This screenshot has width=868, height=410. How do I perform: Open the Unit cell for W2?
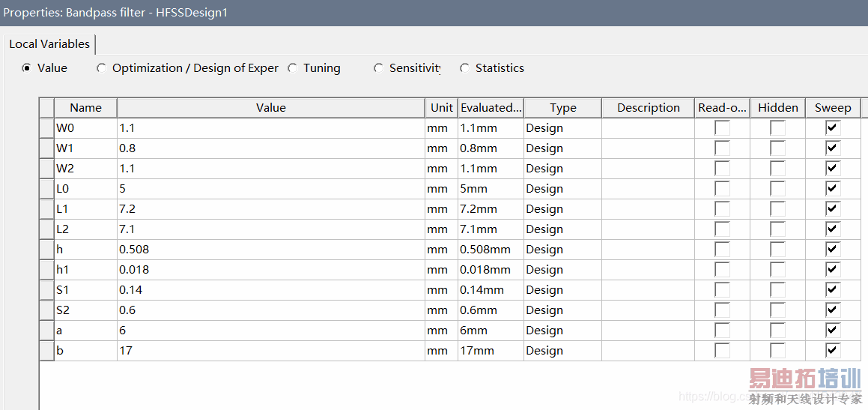click(x=441, y=169)
